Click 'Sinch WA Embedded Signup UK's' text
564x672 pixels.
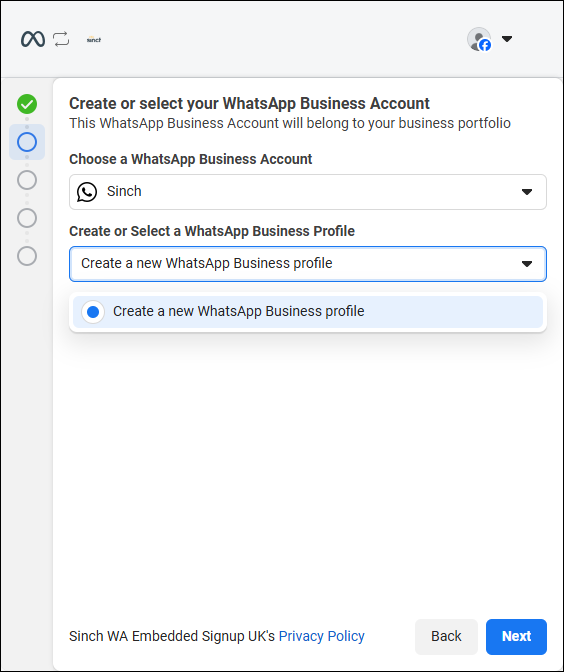tap(172, 636)
